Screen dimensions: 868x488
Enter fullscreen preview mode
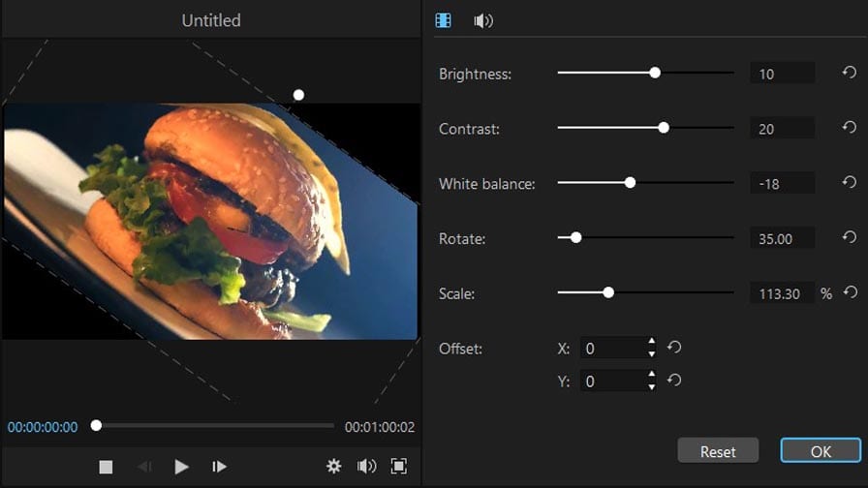pos(398,466)
